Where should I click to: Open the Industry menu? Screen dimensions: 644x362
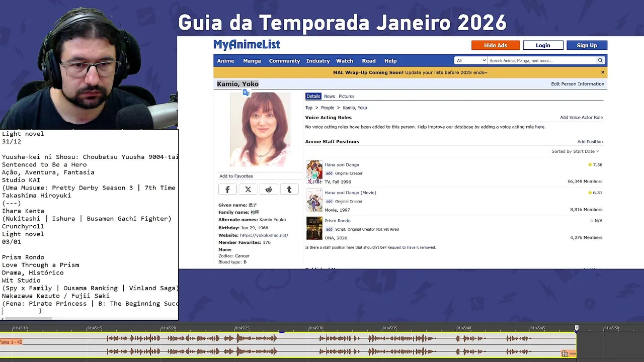tap(318, 61)
